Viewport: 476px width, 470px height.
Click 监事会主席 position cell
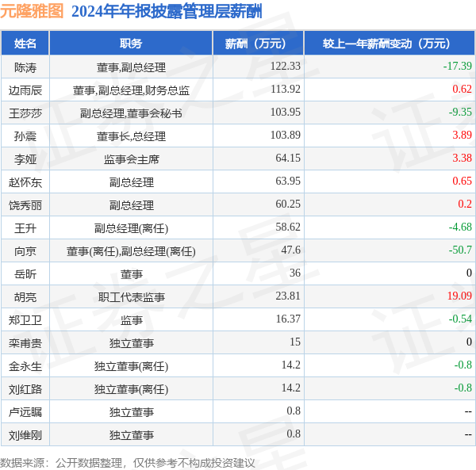click(131, 159)
